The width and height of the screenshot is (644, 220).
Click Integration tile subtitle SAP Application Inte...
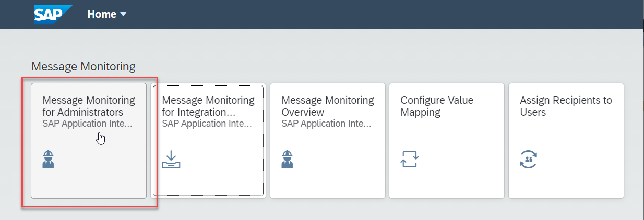coord(207,124)
